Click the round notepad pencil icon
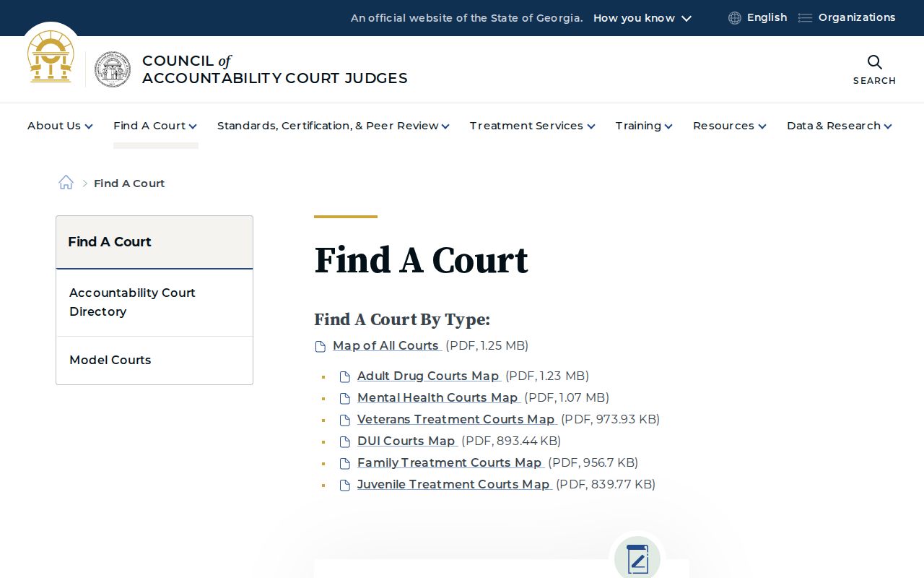 (637, 558)
